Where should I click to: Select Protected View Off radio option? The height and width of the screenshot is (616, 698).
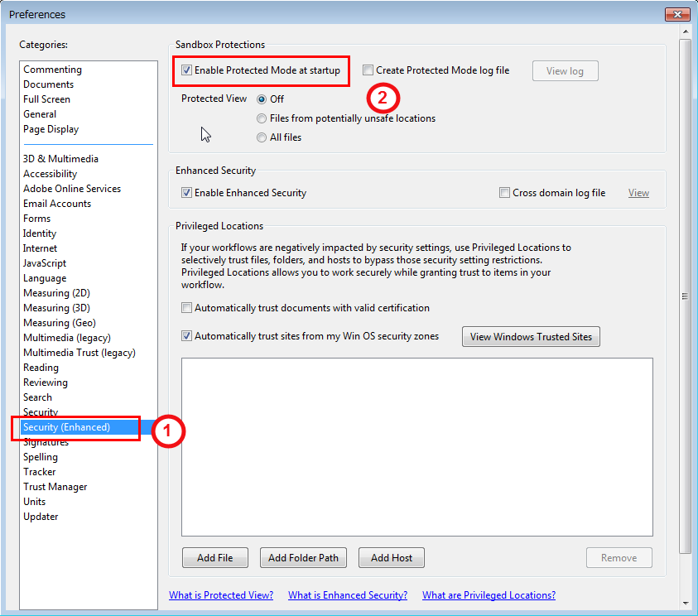pos(262,99)
